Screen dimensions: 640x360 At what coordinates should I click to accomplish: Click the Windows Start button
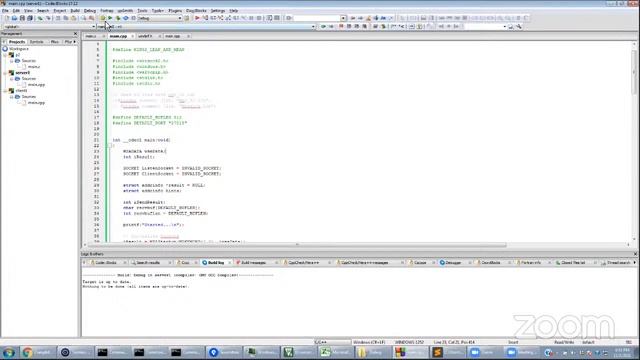point(9,352)
